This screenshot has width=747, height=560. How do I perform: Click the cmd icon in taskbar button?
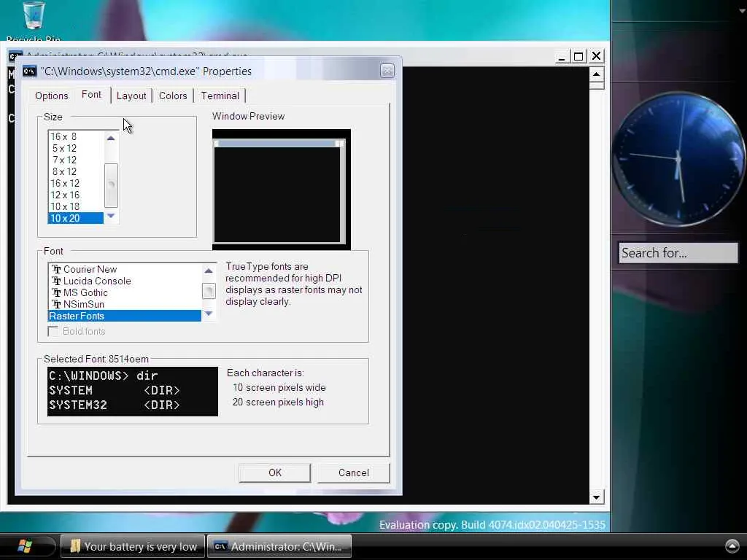pyautogui.click(x=220, y=546)
